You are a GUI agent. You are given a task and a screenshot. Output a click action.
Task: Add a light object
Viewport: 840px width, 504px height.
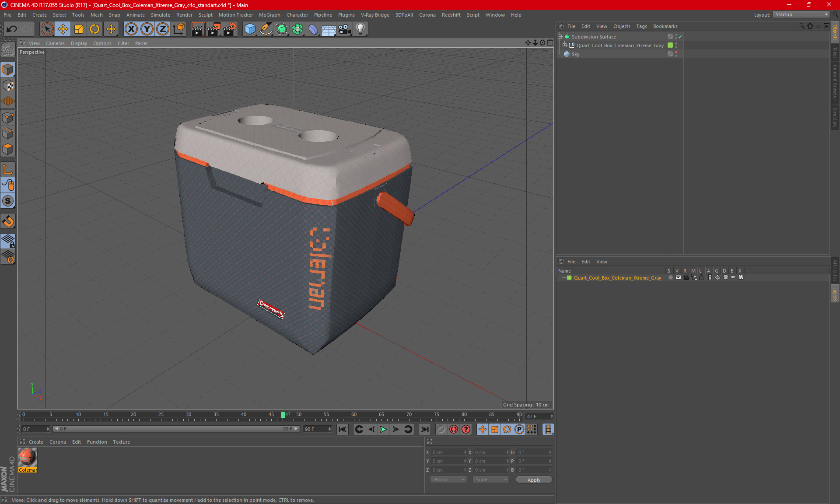coord(360,29)
